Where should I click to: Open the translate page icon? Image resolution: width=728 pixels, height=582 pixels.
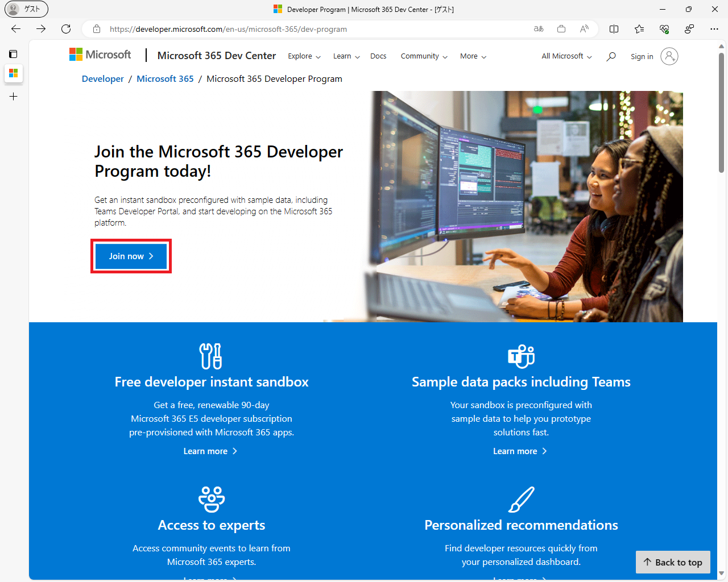point(539,29)
